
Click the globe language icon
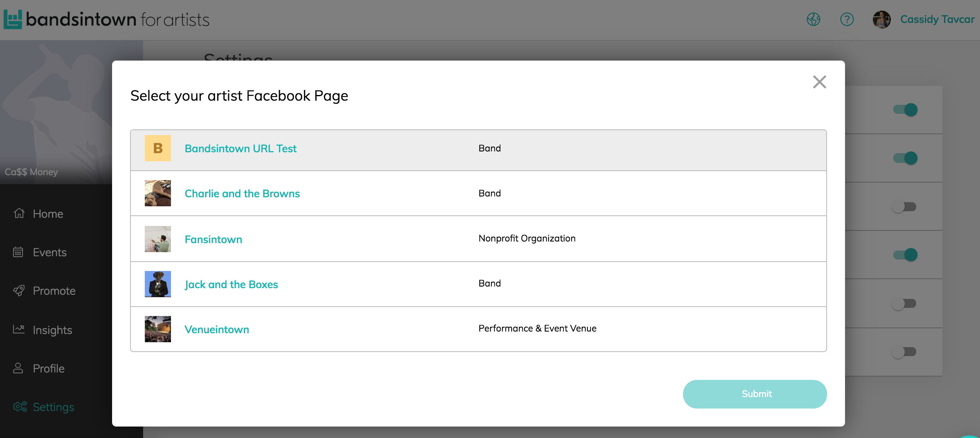click(813, 19)
